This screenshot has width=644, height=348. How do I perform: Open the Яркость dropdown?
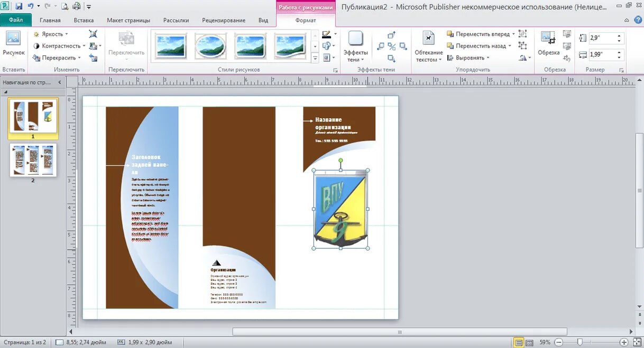51,34
